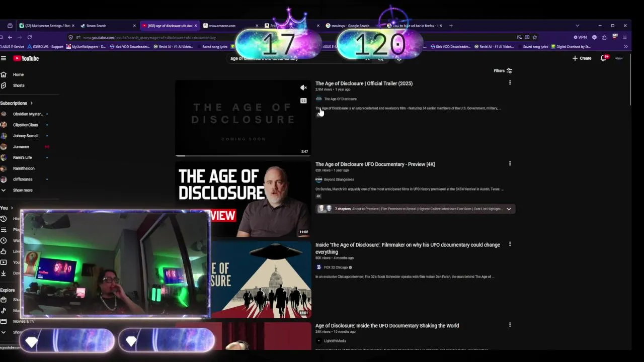
Task: Open ASUS E-Service bookmark
Action: pos(12,47)
